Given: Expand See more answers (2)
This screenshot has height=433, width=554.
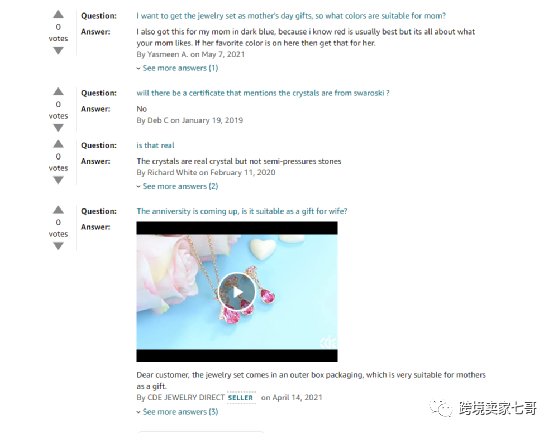Looking at the screenshot, I should click(x=177, y=186).
